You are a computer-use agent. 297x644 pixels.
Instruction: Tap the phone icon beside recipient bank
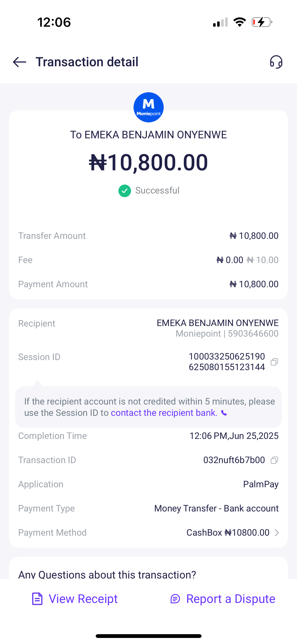[224, 413]
